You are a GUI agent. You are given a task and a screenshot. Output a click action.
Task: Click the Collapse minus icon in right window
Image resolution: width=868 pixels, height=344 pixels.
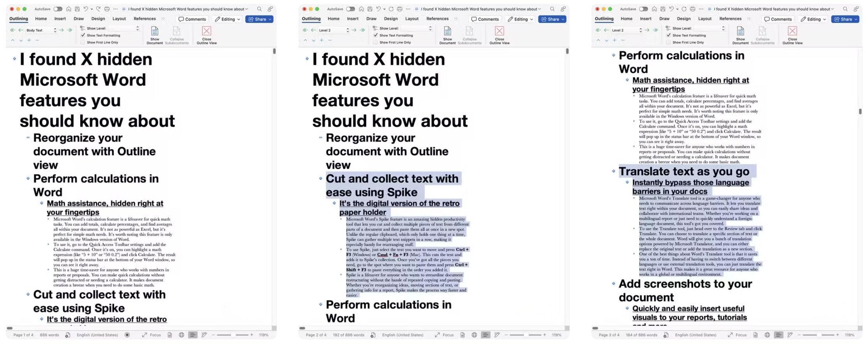[x=623, y=40]
